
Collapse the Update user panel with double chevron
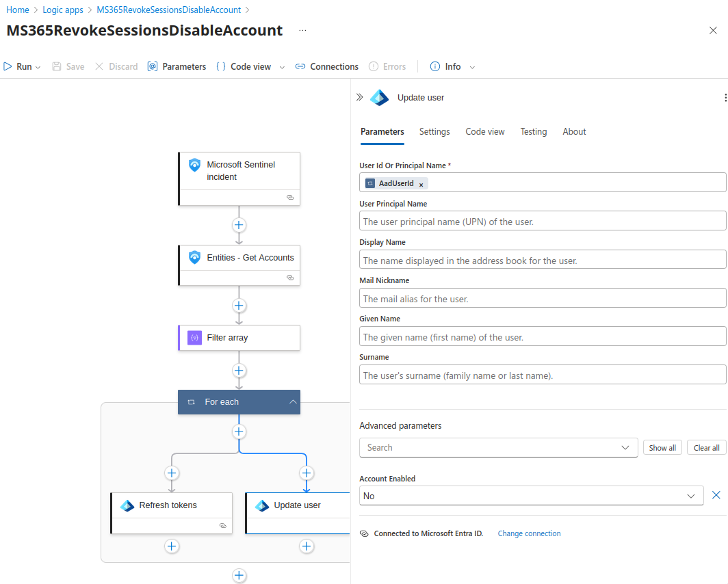[359, 97]
